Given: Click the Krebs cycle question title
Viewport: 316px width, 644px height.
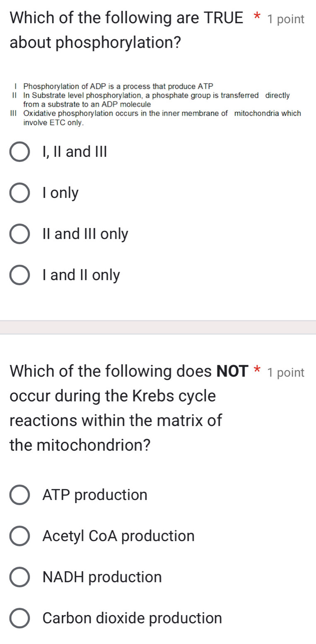Looking at the screenshot, I should click(104, 408).
